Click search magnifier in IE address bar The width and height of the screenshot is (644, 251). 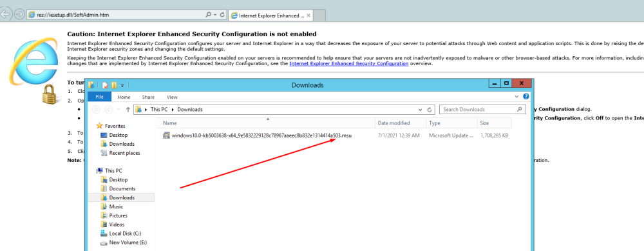(x=208, y=15)
